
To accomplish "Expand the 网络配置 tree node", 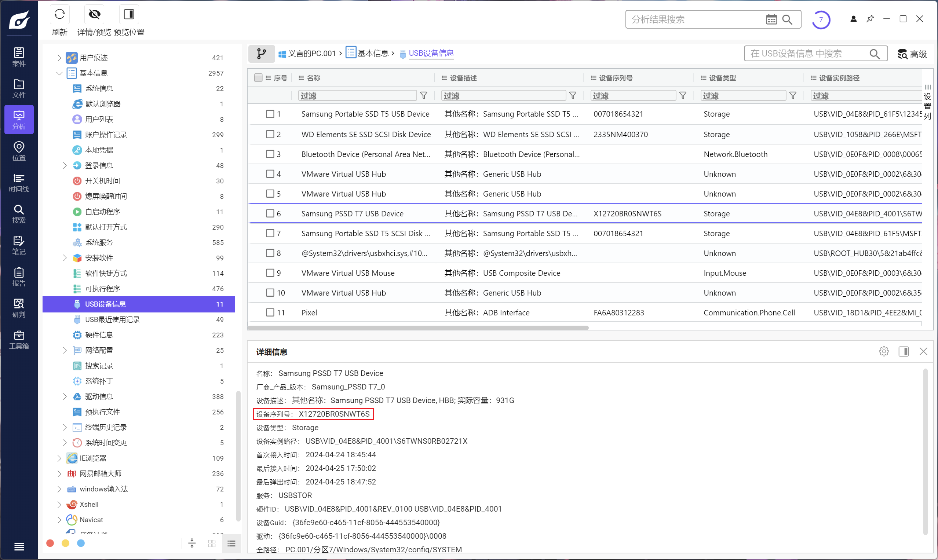I will pos(65,350).
